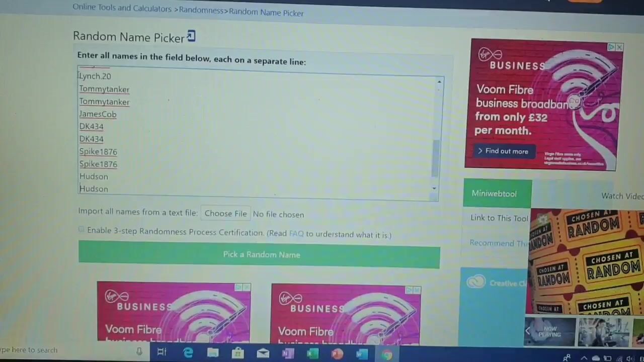Click the Now Playing video thumbnail
Screen dimensions: 644x362
point(549,332)
